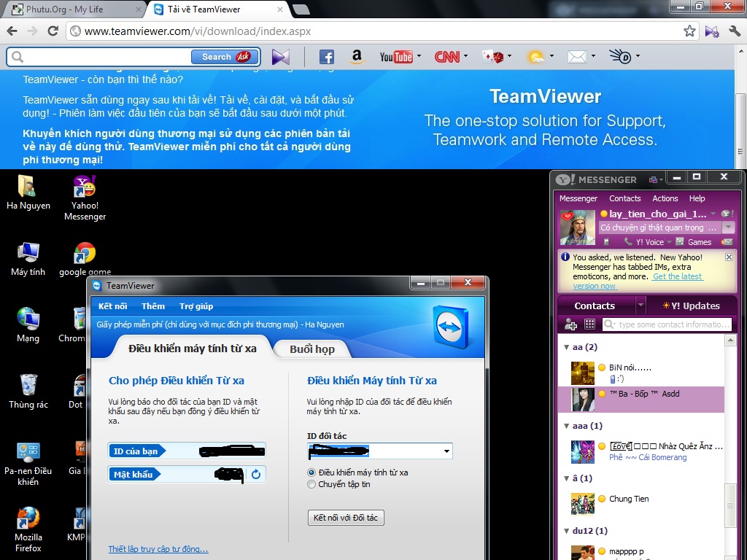747x560 pixels.
Task: Click the add contact icon in Yahoo Messenger
Action: point(570,324)
